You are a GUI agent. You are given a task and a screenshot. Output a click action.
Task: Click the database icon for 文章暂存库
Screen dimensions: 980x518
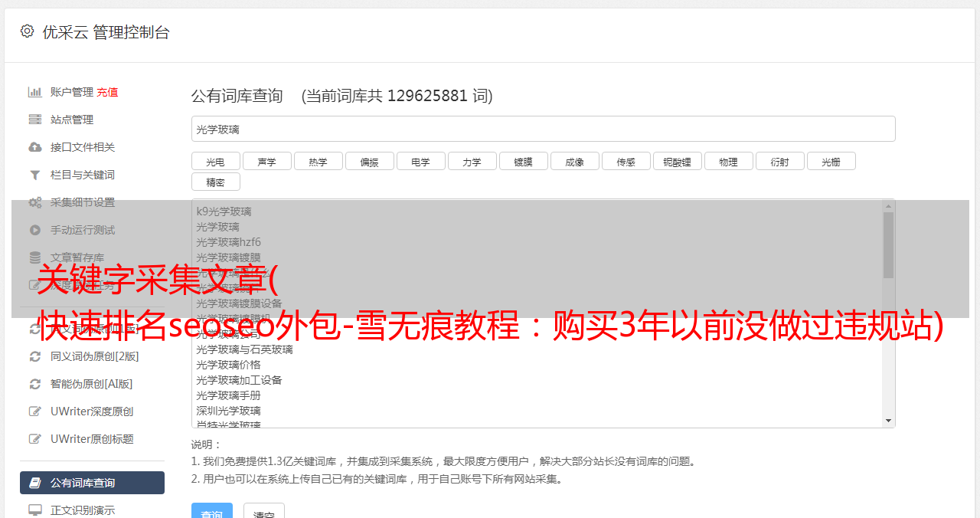35,257
